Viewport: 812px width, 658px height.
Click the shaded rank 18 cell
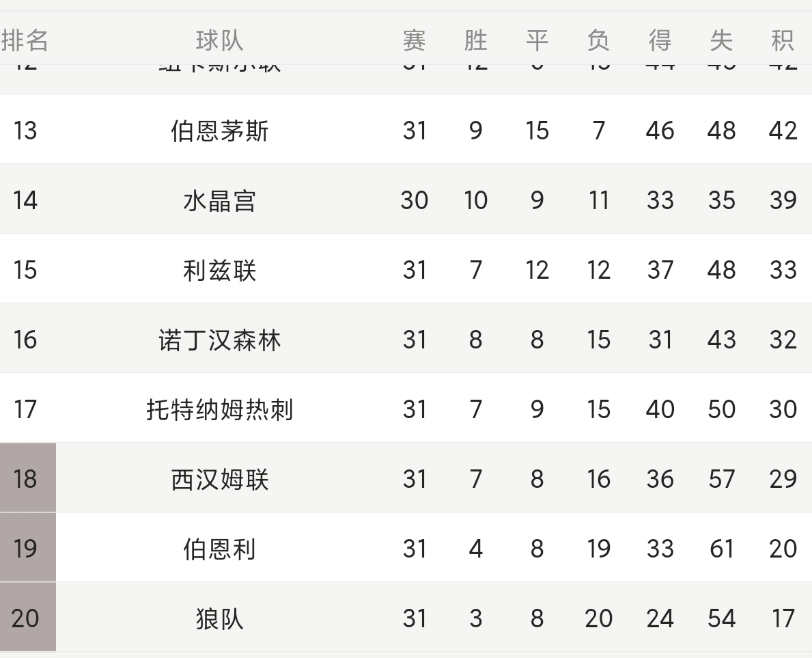pyautogui.click(x=26, y=478)
